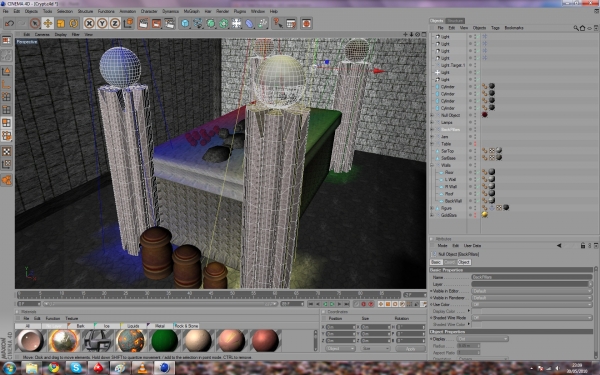600x375 pixels.
Task: Open Render Settings icon
Action: (x=170, y=23)
